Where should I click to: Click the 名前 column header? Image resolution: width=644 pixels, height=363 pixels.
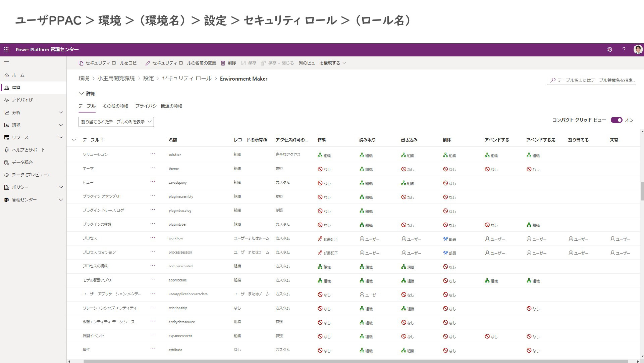pyautogui.click(x=173, y=140)
